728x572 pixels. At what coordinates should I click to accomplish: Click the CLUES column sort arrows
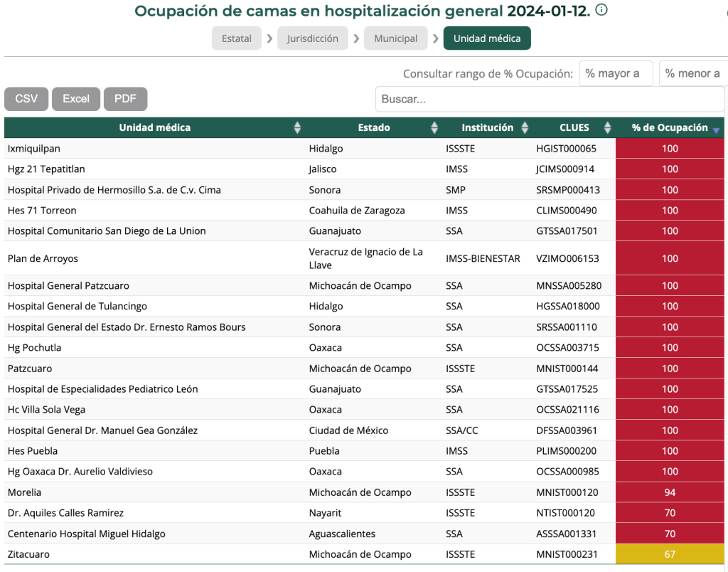[x=607, y=127]
